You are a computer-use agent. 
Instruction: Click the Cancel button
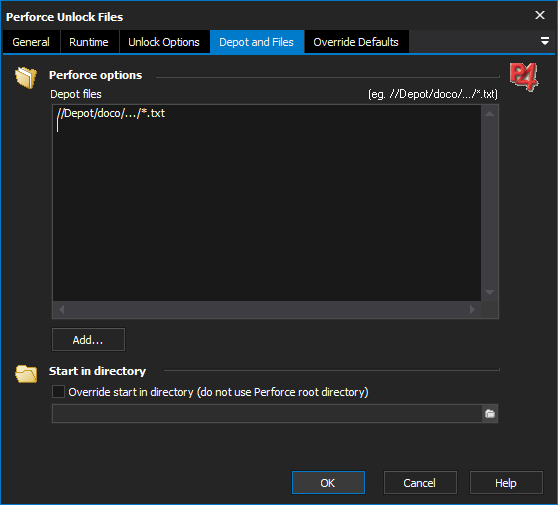tap(420, 483)
